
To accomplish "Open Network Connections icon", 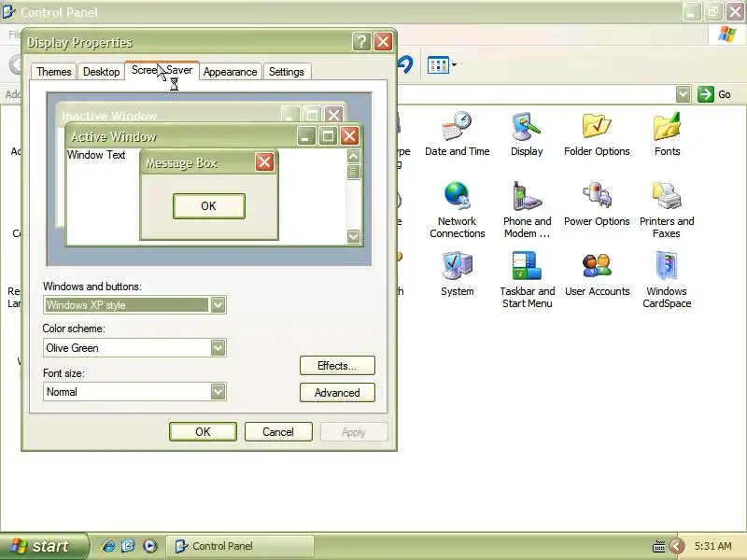I will (457, 210).
